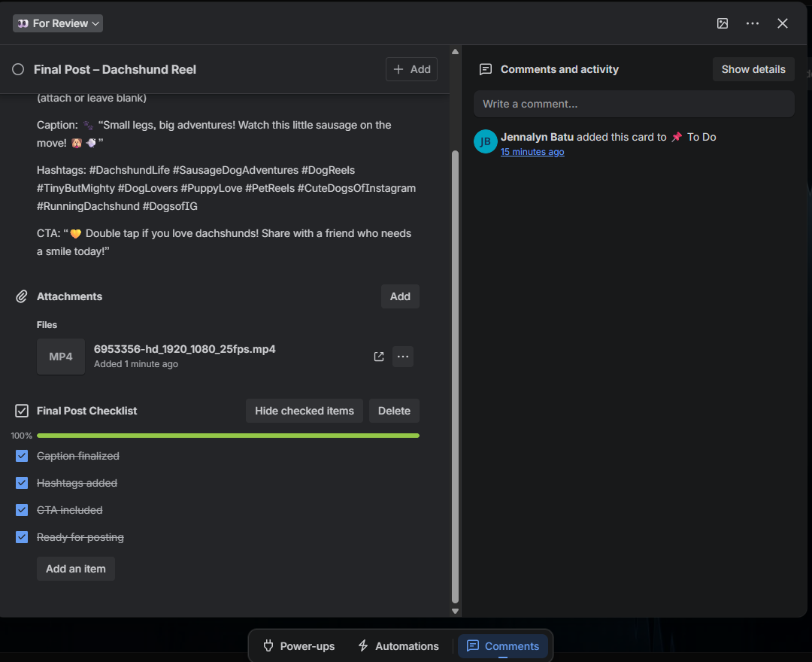Switch to the Automations tab
Viewport: 812px width, 662px height.
pyautogui.click(x=398, y=646)
